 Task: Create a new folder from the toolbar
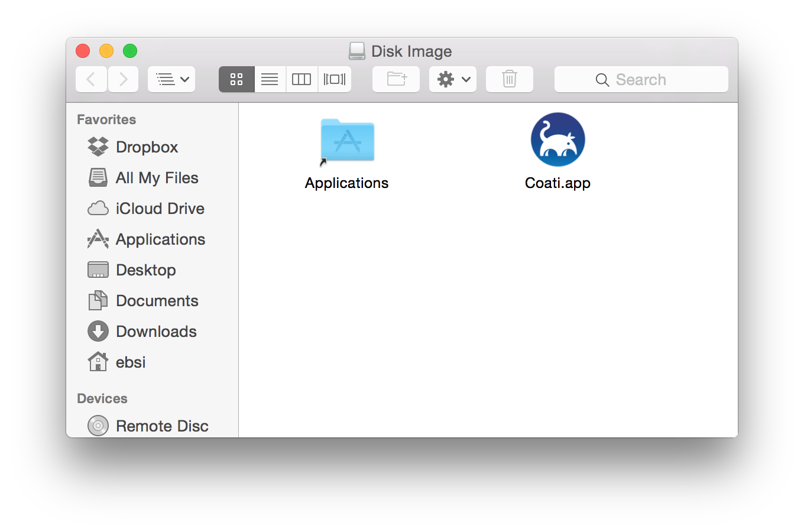[396, 79]
